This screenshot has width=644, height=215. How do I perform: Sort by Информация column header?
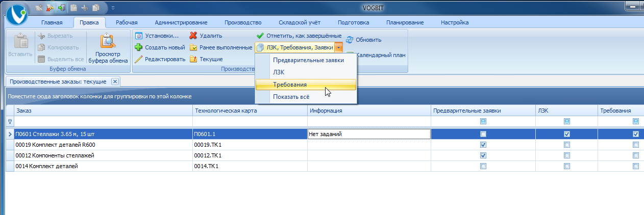369,111
